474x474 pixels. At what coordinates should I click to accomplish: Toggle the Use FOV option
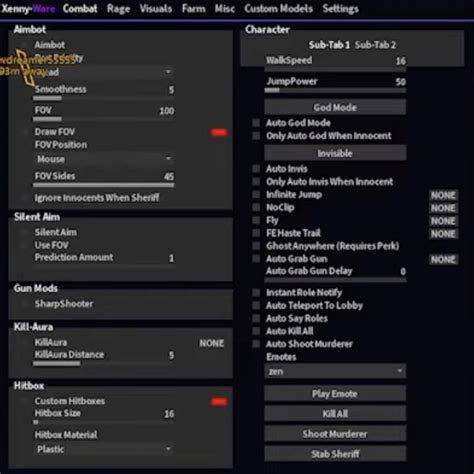pos(24,245)
